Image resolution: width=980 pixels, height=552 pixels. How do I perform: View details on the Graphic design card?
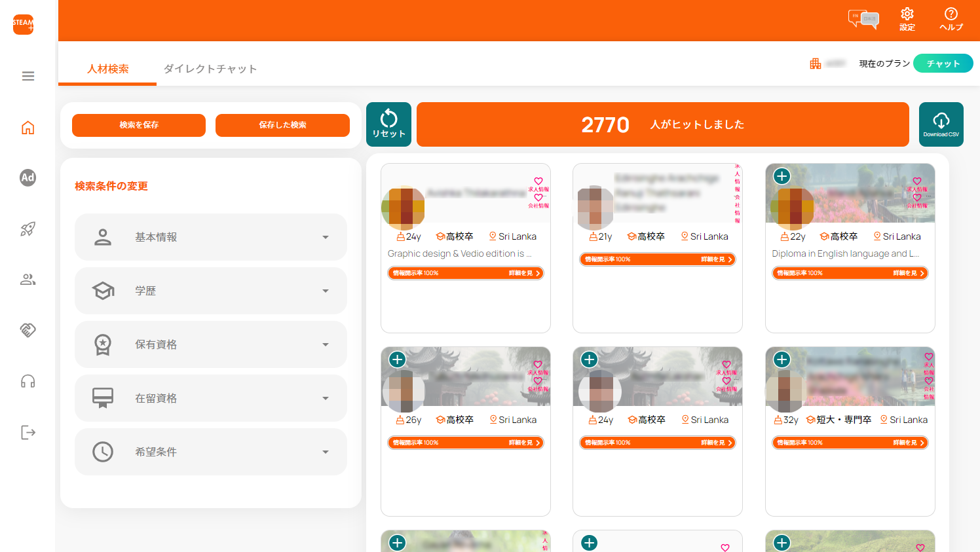pyautogui.click(x=466, y=273)
